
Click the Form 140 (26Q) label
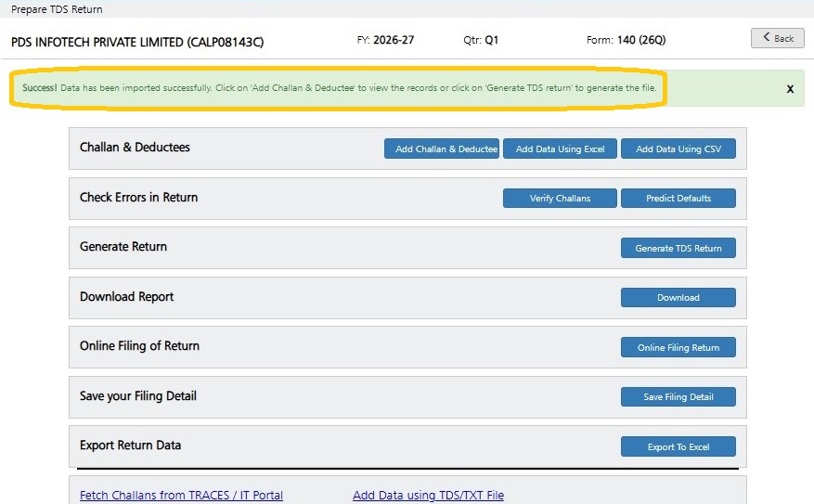coord(627,40)
